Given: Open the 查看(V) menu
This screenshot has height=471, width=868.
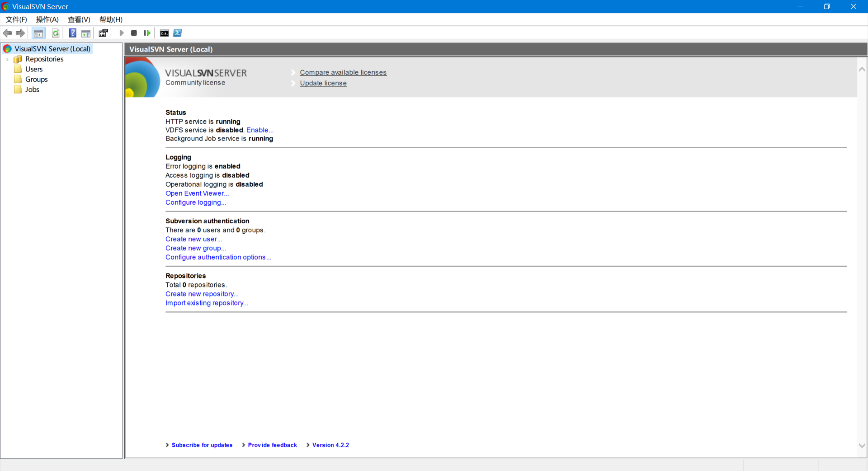Looking at the screenshot, I should [79, 19].
